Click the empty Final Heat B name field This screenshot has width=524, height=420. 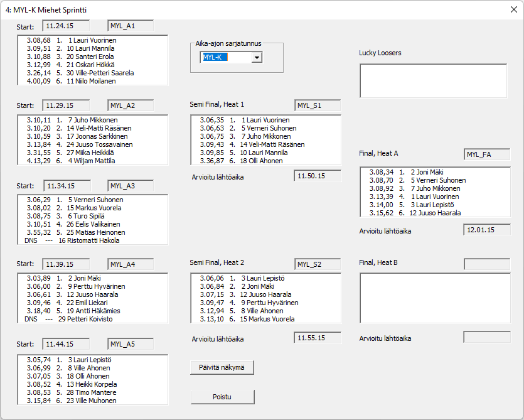click(x=487, y=263)
